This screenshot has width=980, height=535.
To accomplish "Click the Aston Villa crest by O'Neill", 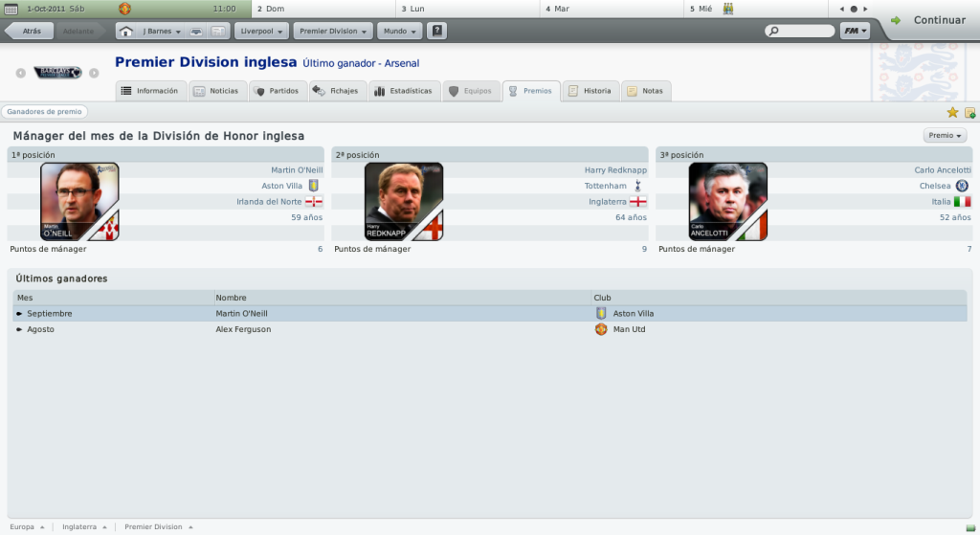I will tap(314, 186).
